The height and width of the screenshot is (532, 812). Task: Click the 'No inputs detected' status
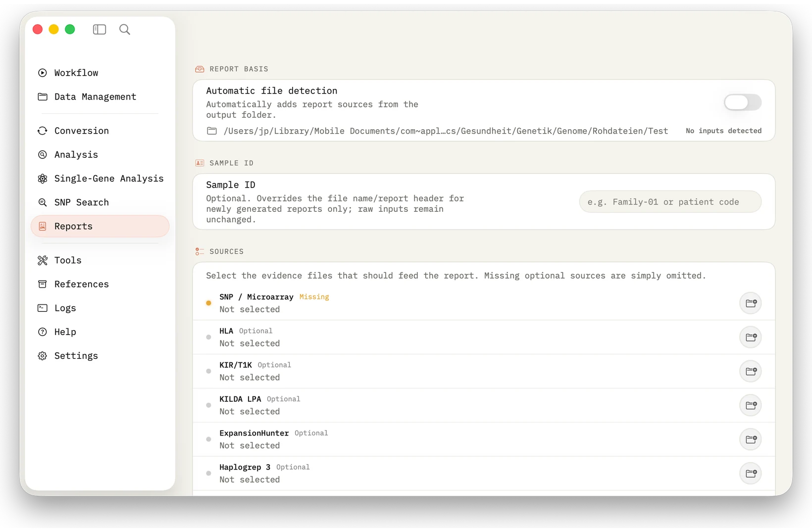[723, 131]
